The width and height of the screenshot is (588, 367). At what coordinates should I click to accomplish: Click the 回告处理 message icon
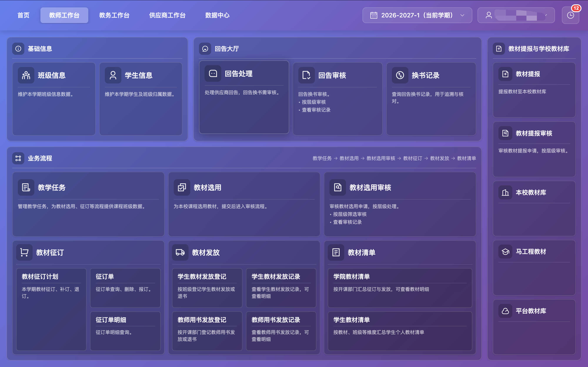click(213, 73)
